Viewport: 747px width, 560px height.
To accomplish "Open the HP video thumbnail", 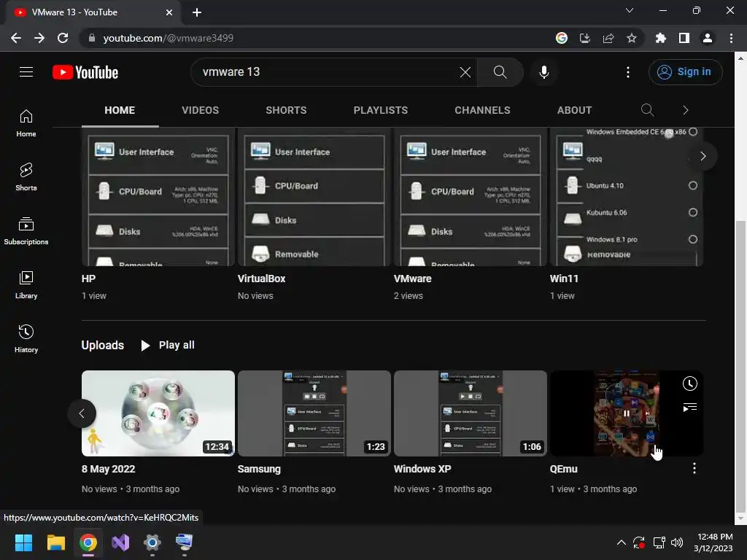I will click(x=158, y=196).
